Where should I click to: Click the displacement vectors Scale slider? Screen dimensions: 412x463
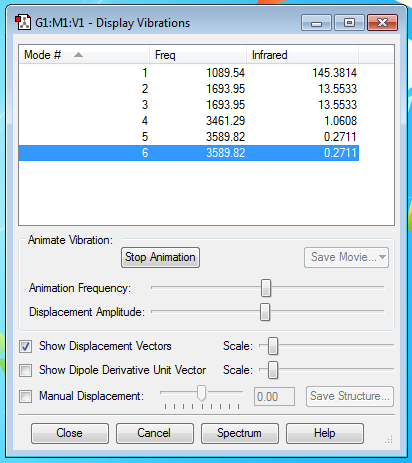273,346
